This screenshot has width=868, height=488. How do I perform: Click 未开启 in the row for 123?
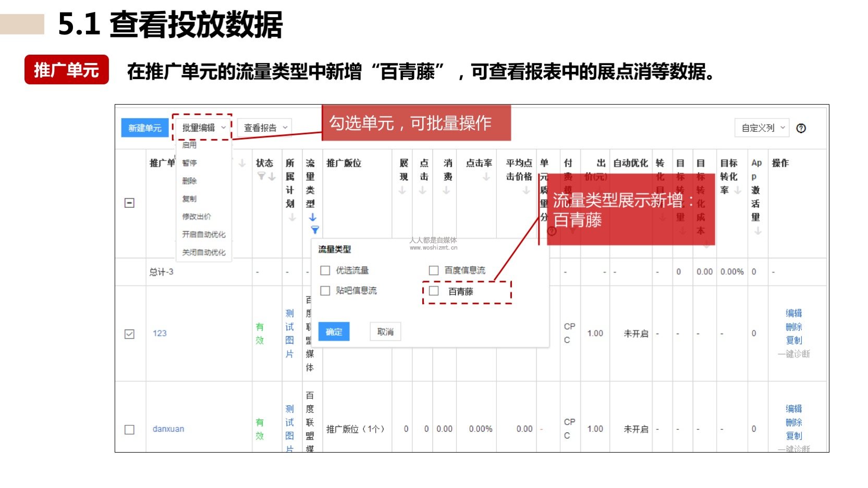[636, 333]
